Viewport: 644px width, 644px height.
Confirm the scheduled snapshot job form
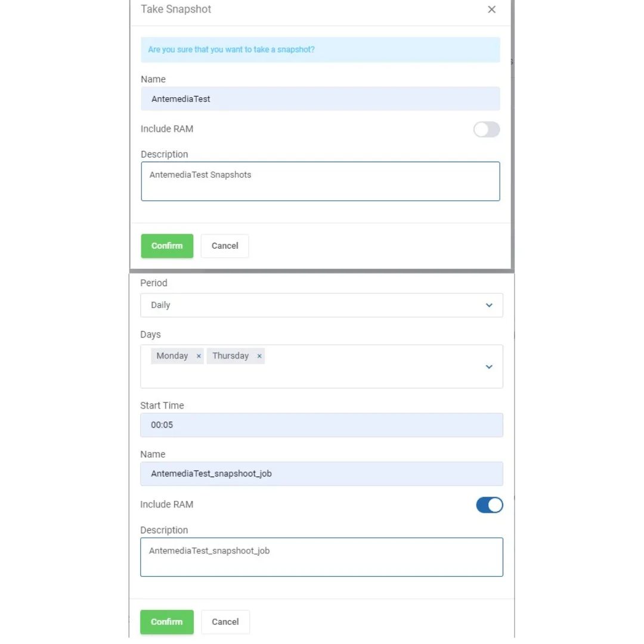(x=167, y=622)
